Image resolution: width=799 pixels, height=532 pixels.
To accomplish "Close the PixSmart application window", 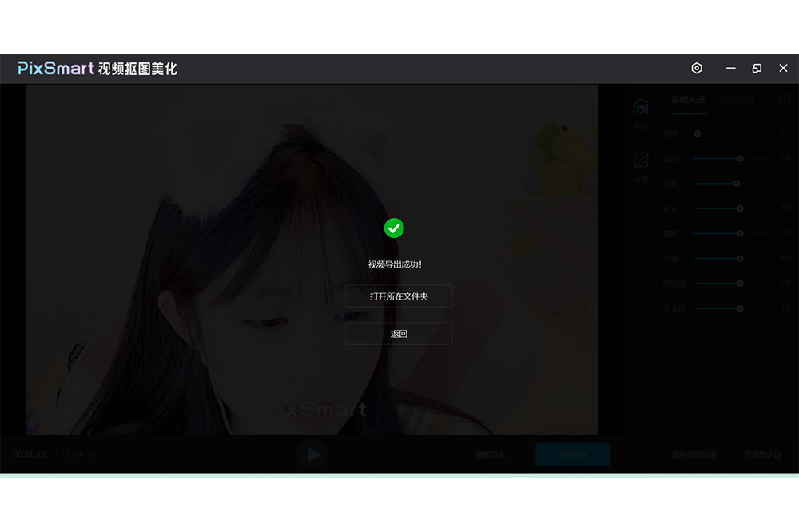I will pyautogui.click(x=783, y=69).
